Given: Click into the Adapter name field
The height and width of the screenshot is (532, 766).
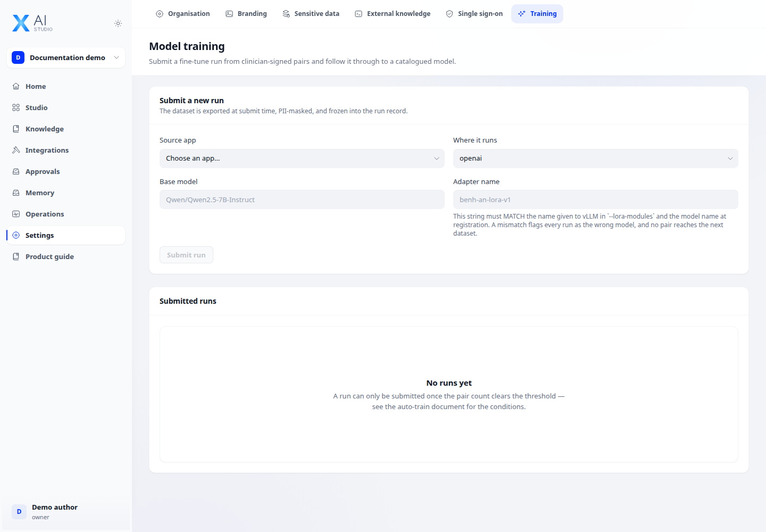Looking at the screenshot, I should [596, 199].
